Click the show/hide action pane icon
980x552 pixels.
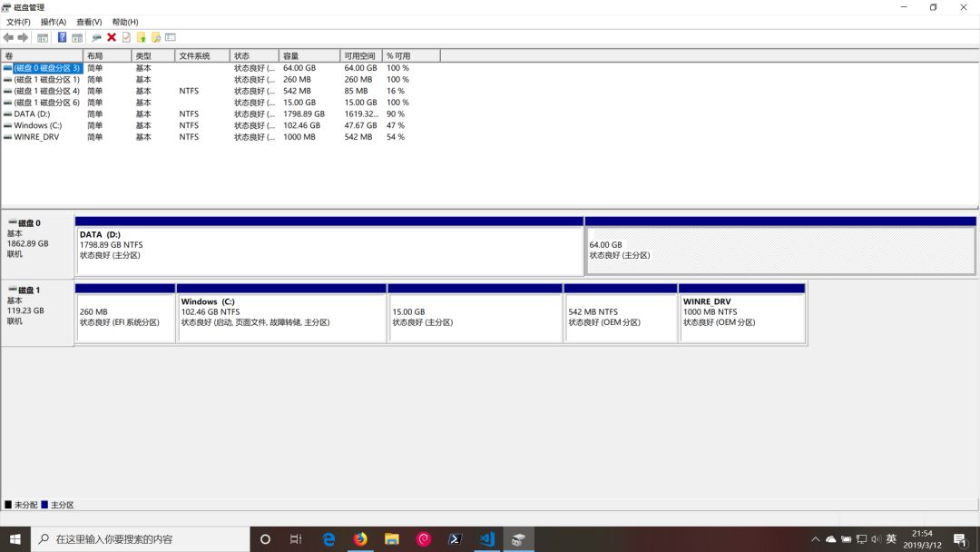pos(77,37)
